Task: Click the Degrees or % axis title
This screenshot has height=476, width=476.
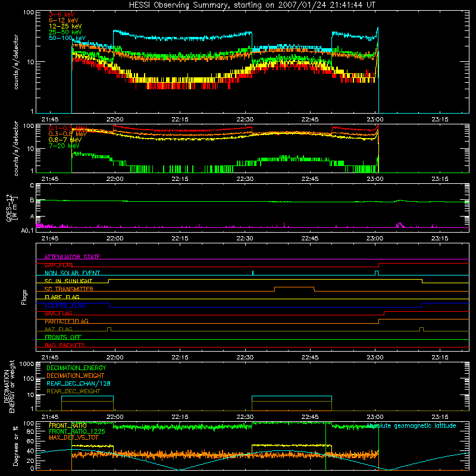Action: tap(15, 446)
